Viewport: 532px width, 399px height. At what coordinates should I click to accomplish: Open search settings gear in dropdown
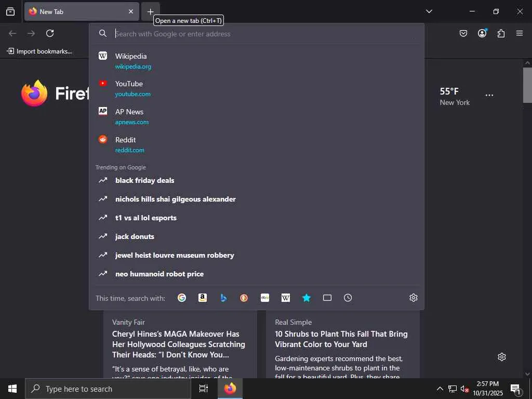[413, 298]
